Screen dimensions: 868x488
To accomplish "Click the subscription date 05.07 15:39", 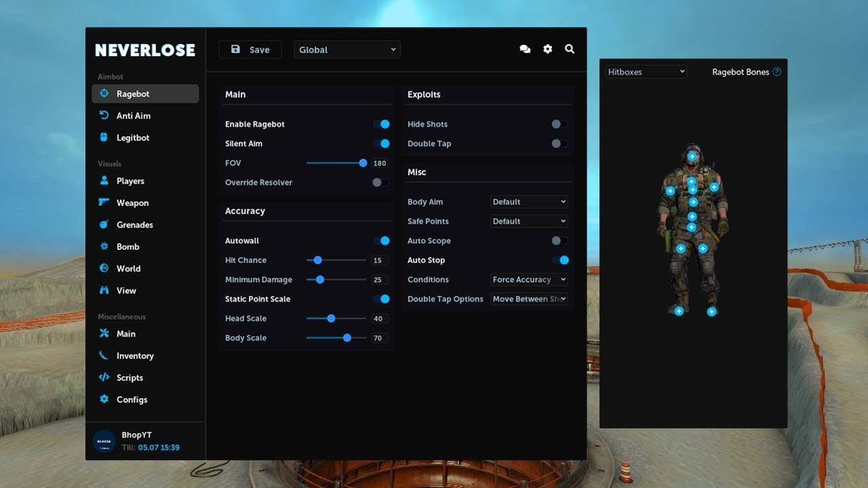I will pyautogui.click(x=159, y=448).
